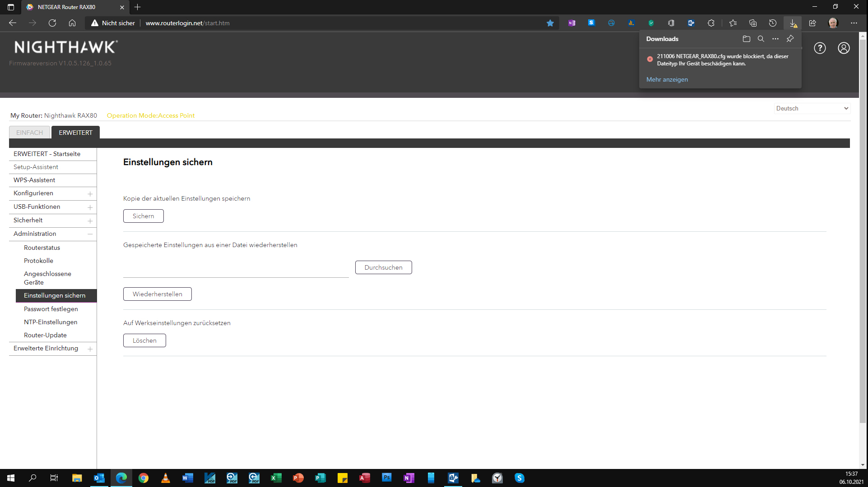Open browser Settings and more menu

[854, 23]
